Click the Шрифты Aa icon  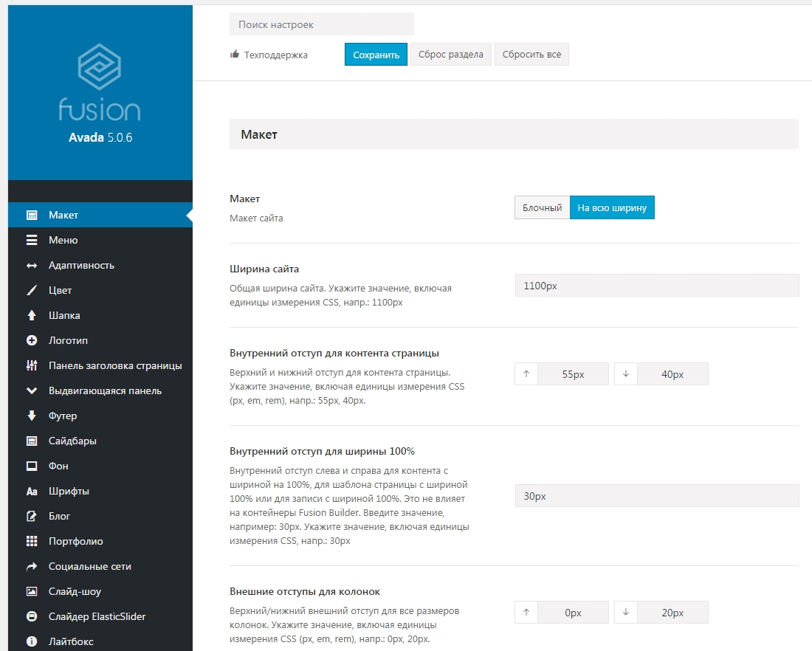(x=32, y=491)
